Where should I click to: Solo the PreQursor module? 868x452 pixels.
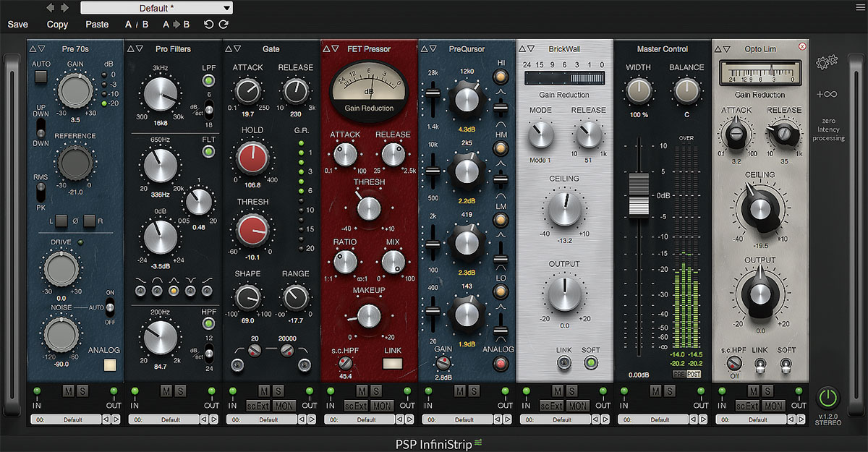coord(474,391)
